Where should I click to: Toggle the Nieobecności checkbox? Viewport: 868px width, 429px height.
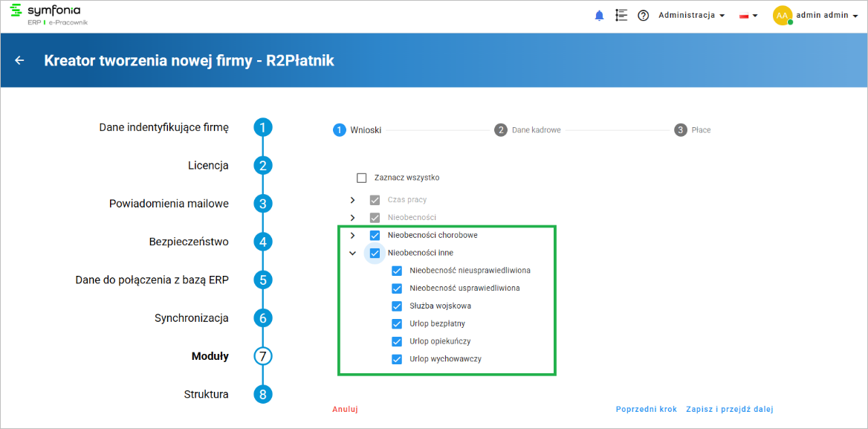pyautogui.click(x=375, y=218)
